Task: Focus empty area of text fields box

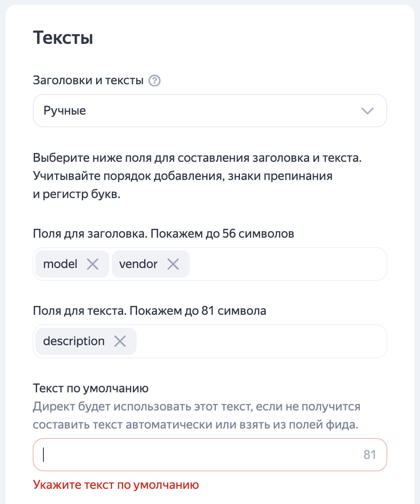Action: coord(261,341)
